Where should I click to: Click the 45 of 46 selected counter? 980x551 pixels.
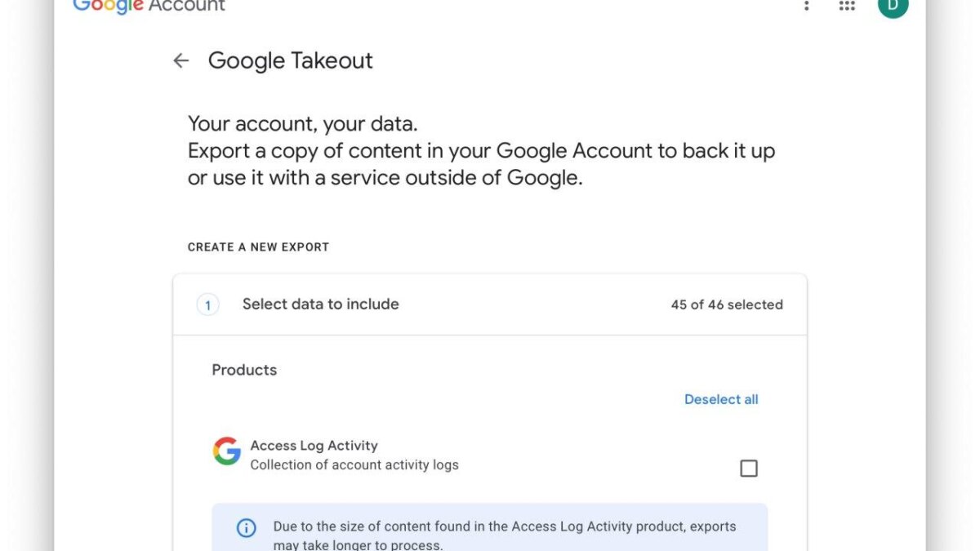click(x=727, y=304)
